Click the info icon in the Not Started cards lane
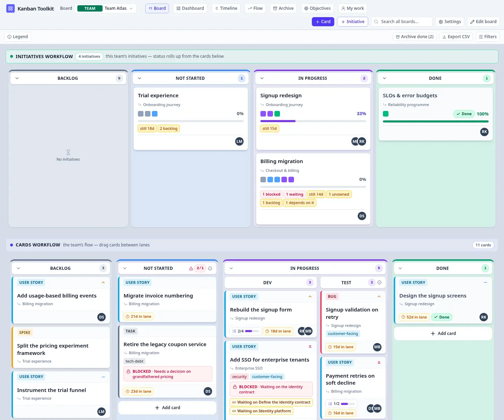This screenshot has width=504, height=420. [210, 268]
